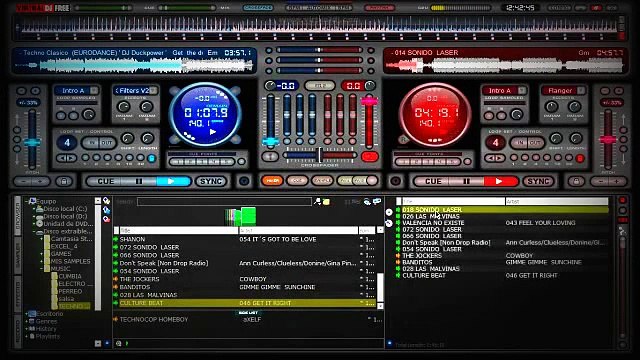Set loop OUT point on left deck

[107, 142]
